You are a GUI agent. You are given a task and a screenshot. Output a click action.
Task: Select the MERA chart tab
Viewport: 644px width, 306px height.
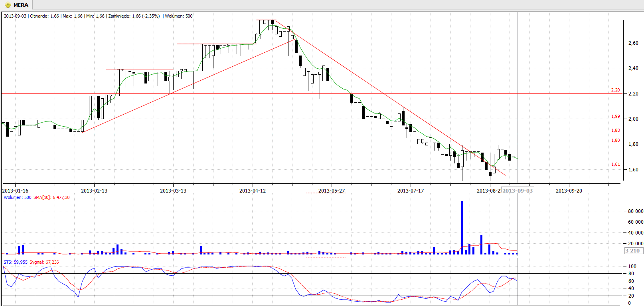20,5
